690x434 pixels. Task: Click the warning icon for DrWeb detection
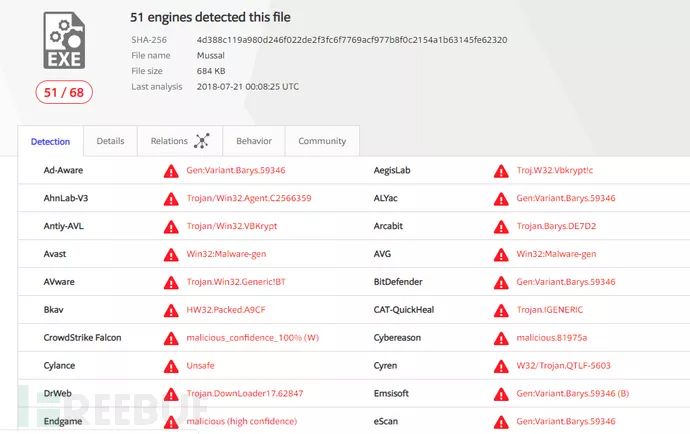(x=171, y=394)
